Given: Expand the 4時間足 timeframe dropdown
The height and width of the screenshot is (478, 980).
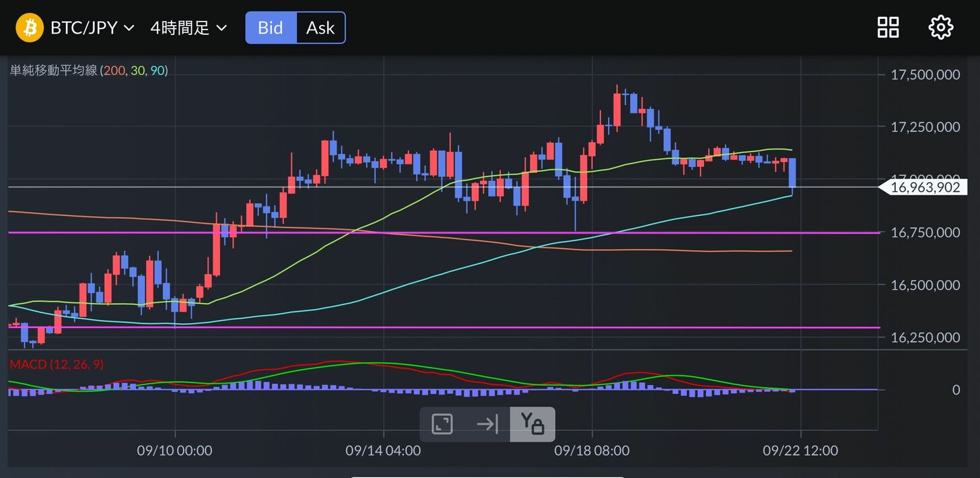Looking at the screenshot, I should click(188, 28).
